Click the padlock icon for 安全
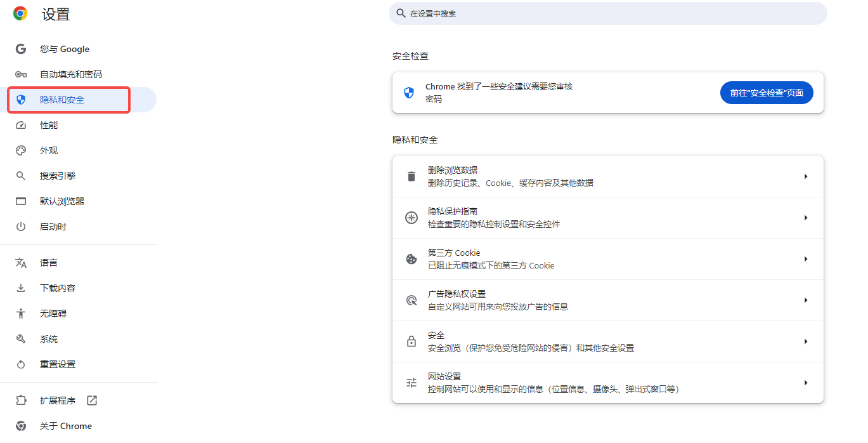 click(x=411, y=341)
